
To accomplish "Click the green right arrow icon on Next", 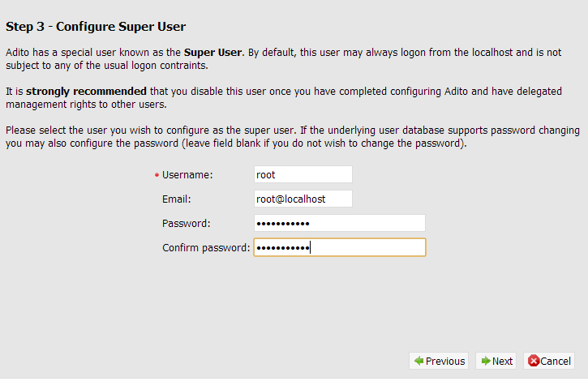I will point(486,361).
